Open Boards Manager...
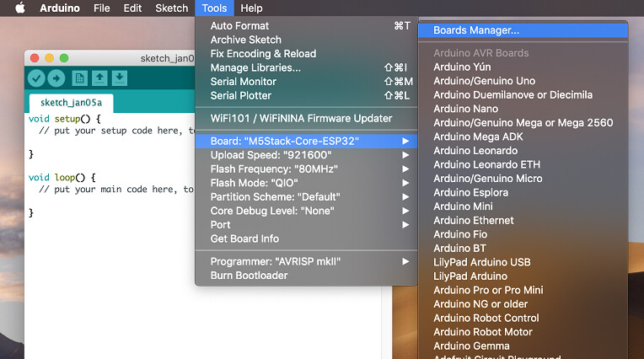 [x=523, y=30]
